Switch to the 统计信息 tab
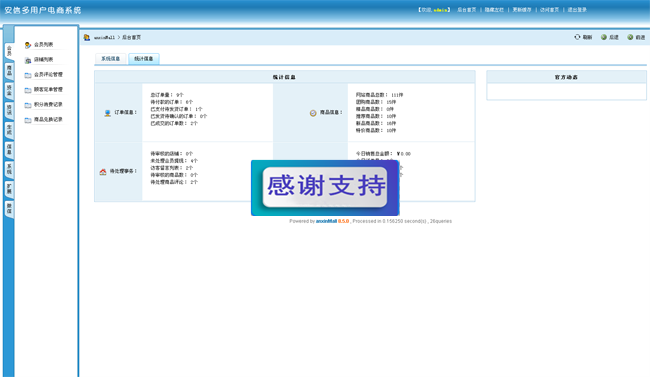The image size is (650, 377). pyautogui.click(x=144, y=59)
